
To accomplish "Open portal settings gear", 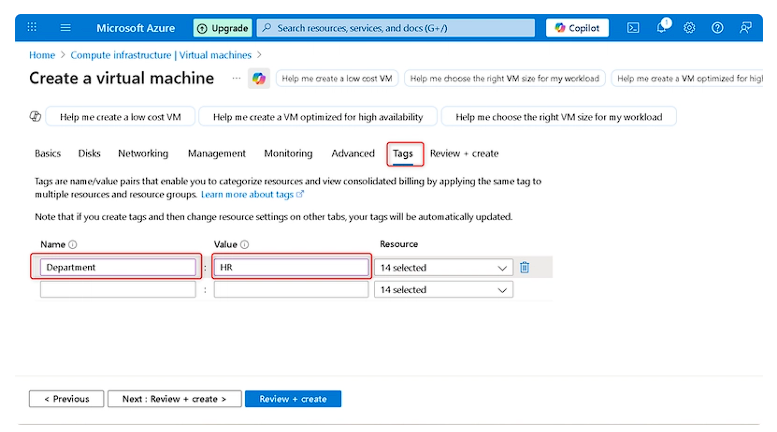I will tap(689, 28).
